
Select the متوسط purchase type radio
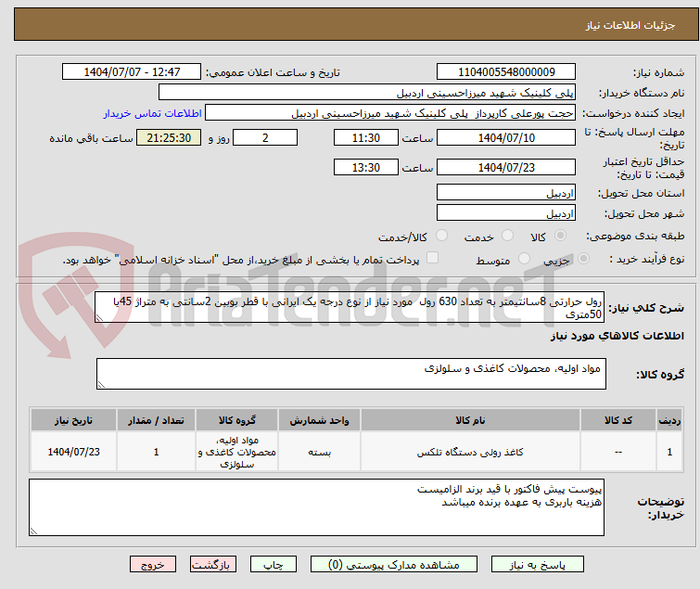[x=524, y=258]
